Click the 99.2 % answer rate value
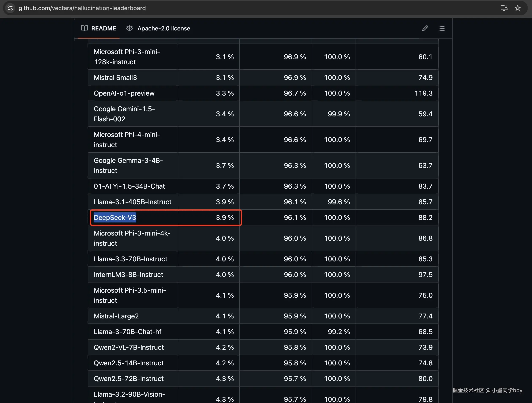 coord(338,332)
